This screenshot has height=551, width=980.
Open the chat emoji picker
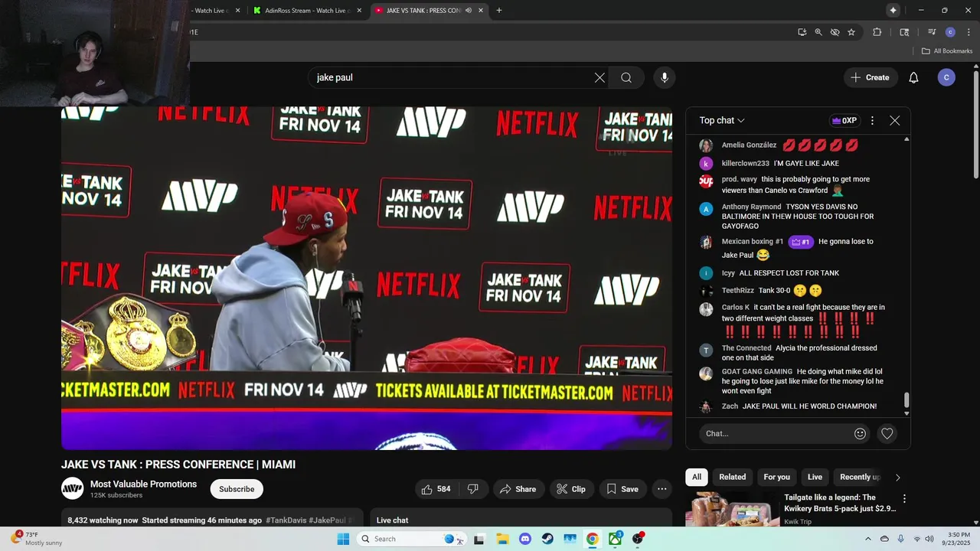860,433
